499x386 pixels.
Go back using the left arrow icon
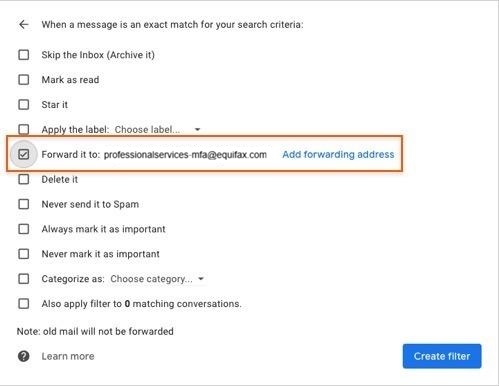tap(24, 24)
